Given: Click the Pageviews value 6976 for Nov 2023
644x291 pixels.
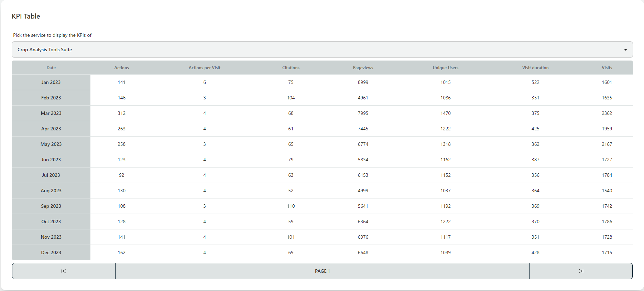Looking at the screenshot, I should coord(363,237).
